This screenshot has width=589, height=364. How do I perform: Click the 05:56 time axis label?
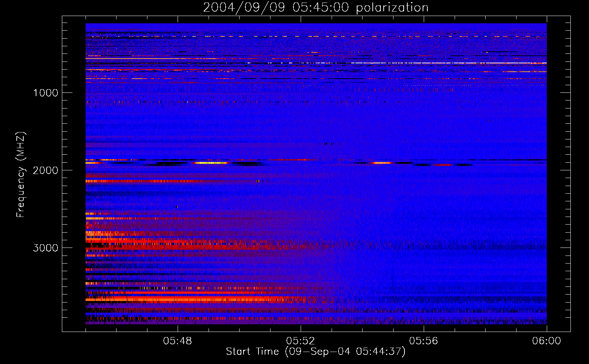click(424, 341)
